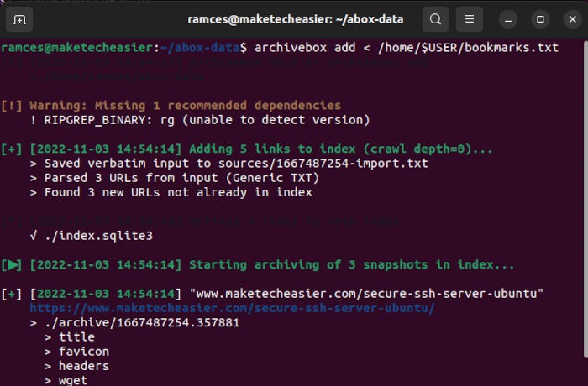Click the 'favicon' output line
This screenshot has width=588, height=386.
pos(77,352)
